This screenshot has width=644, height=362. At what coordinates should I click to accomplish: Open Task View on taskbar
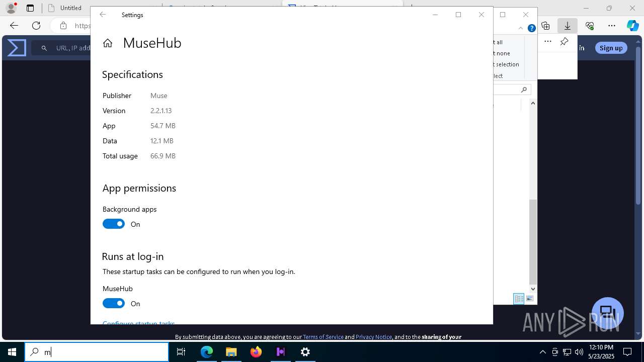(x=181, y=352)
